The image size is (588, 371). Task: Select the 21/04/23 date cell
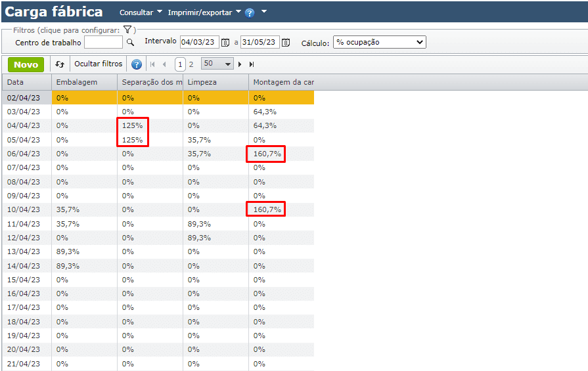coord(27,364)
